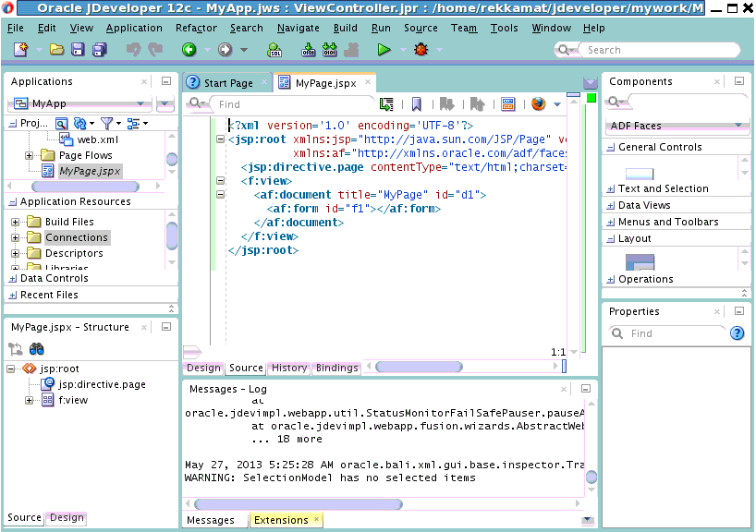
Task: Expand the Page Flows folder
Action: pos(29,155)
